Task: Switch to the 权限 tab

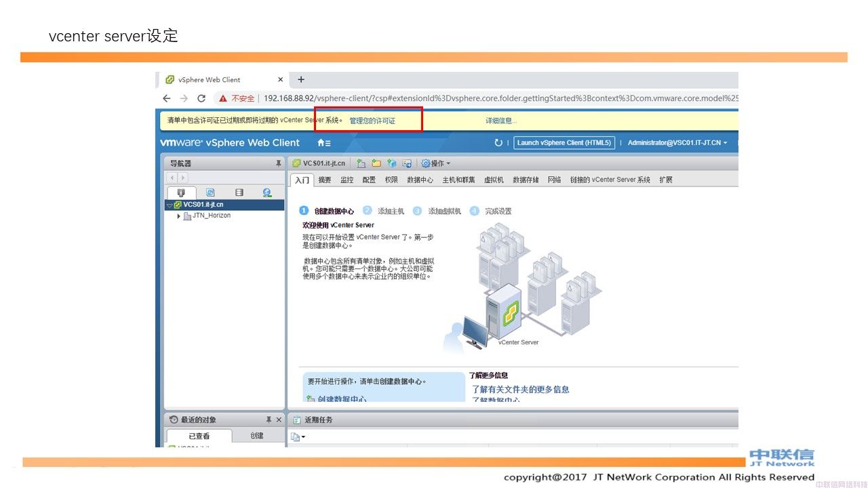Action: [391, 180]
